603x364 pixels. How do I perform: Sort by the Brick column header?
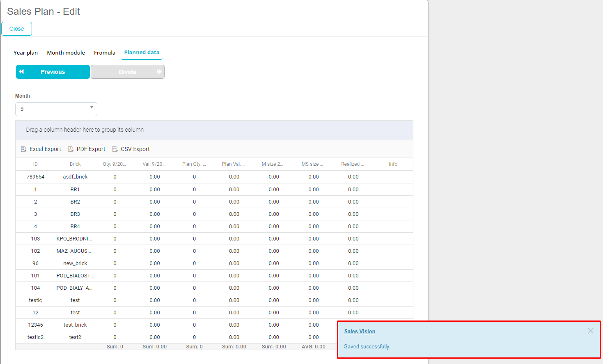click(75, 164)
